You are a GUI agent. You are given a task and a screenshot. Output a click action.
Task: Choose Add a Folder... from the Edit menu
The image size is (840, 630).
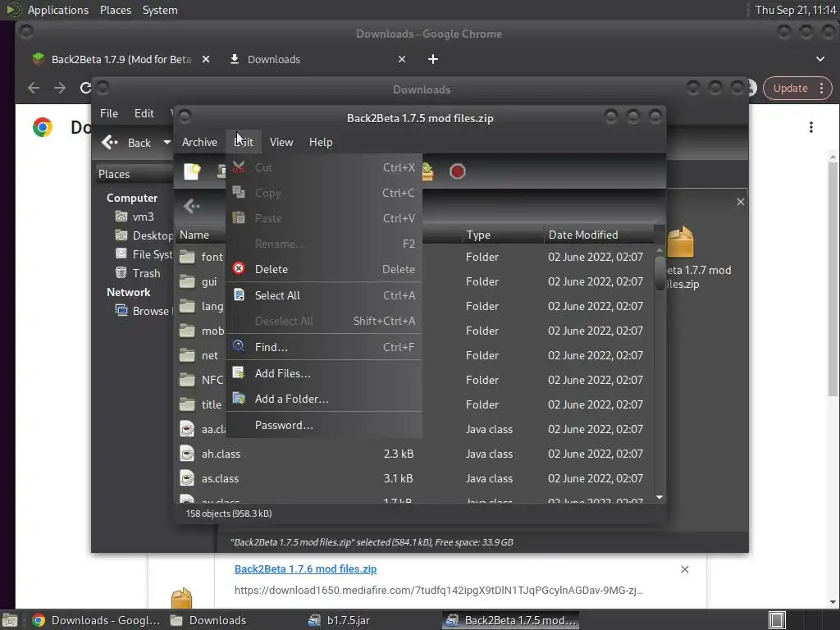coord(324,399)
